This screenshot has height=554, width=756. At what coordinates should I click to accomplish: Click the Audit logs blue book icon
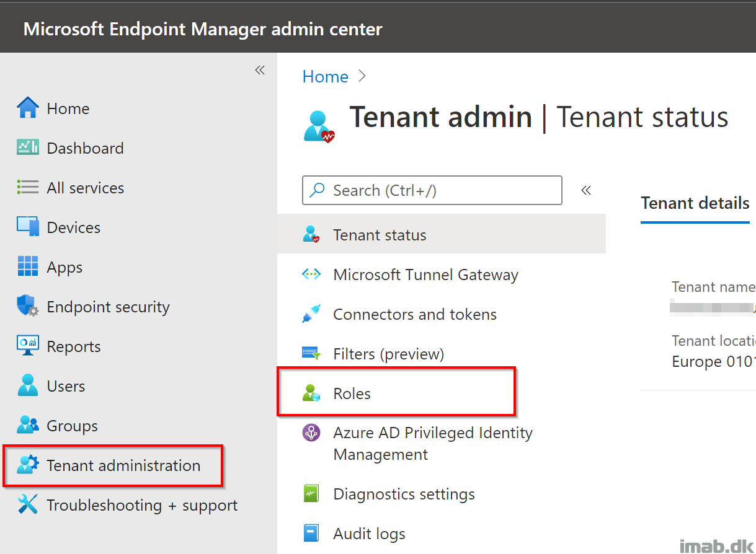tap(311, 534)
